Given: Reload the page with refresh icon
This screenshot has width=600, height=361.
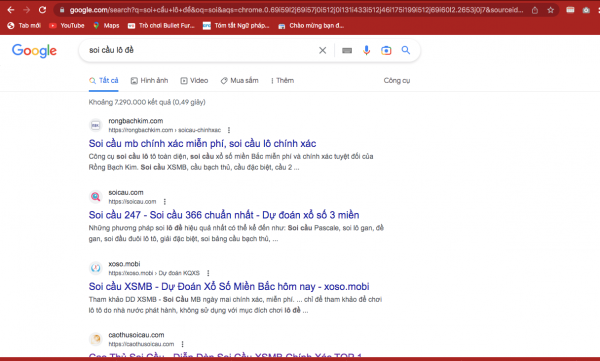Looking at the screenshot, I should tap(42, 10).
